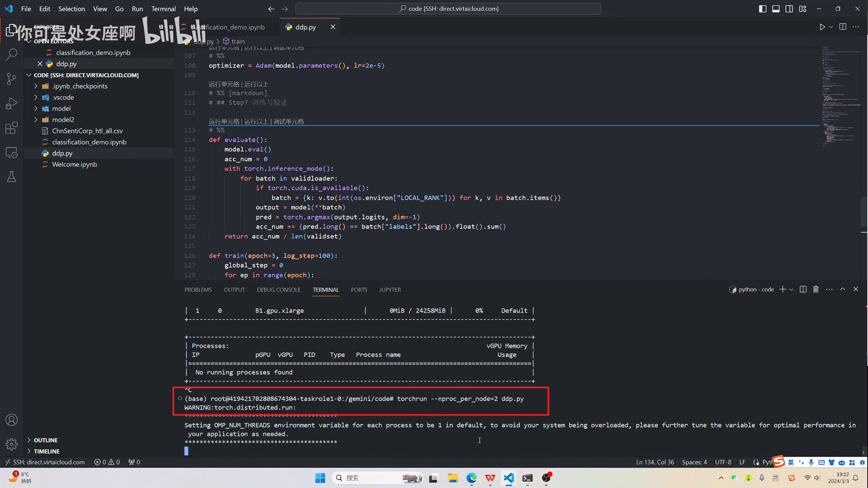Close ddp.py in Open Editors list
This screenshot has width=868, height=488.
(x=40, y=64)
